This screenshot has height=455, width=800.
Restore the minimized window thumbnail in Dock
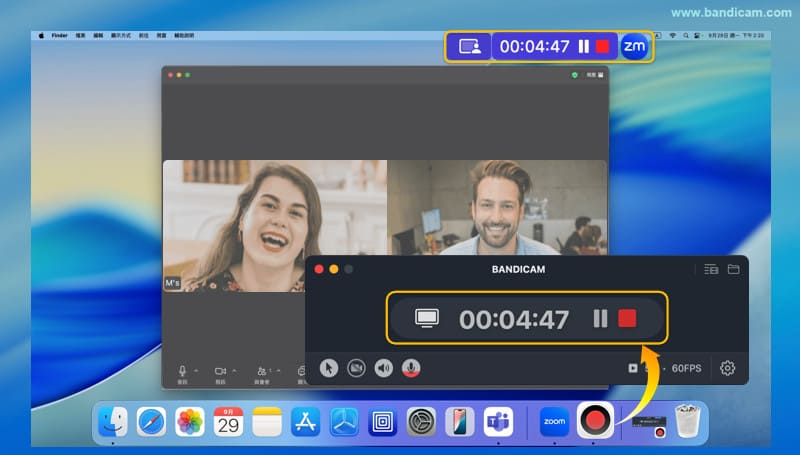[x=649, y=426]
